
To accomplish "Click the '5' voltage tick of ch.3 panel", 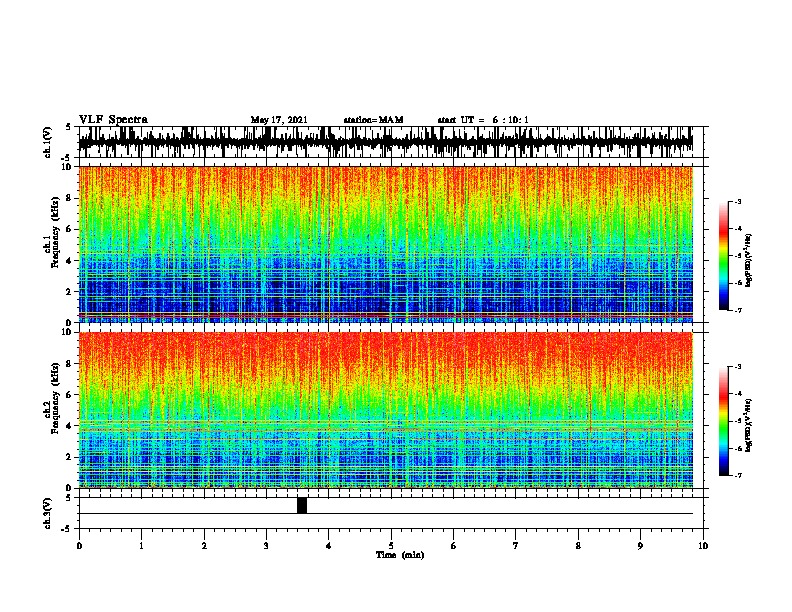I will pyautogui.click(x=69, y=498).
